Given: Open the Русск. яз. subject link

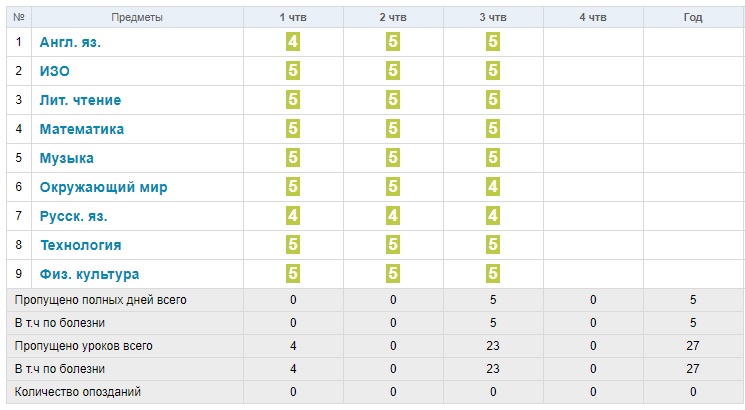Looking at the screenshot, I should [x=74, y=216].
